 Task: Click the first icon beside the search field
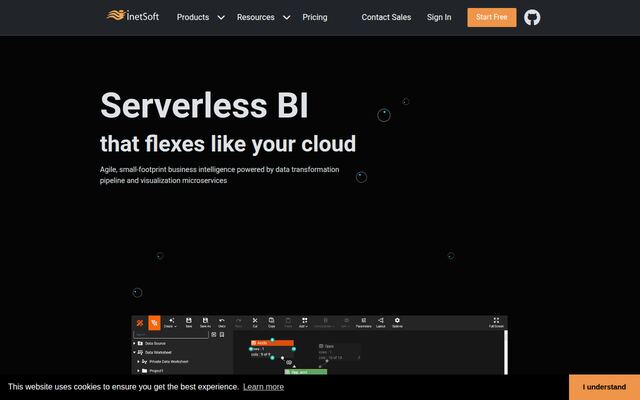213,334
